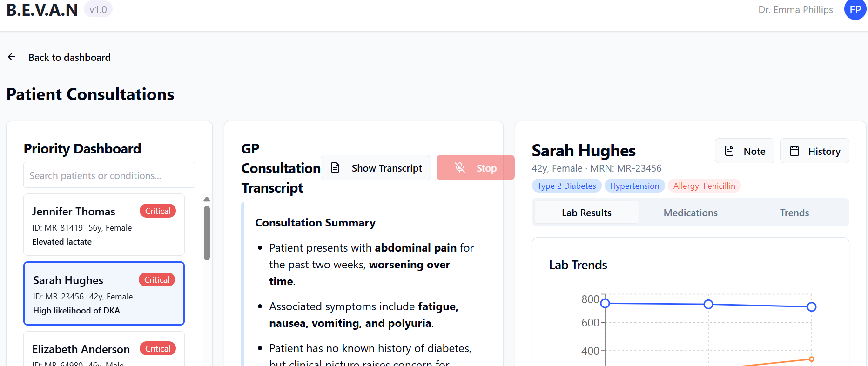
Task: Click the document icon in Show Transcript
Action: tap(335, 167)
